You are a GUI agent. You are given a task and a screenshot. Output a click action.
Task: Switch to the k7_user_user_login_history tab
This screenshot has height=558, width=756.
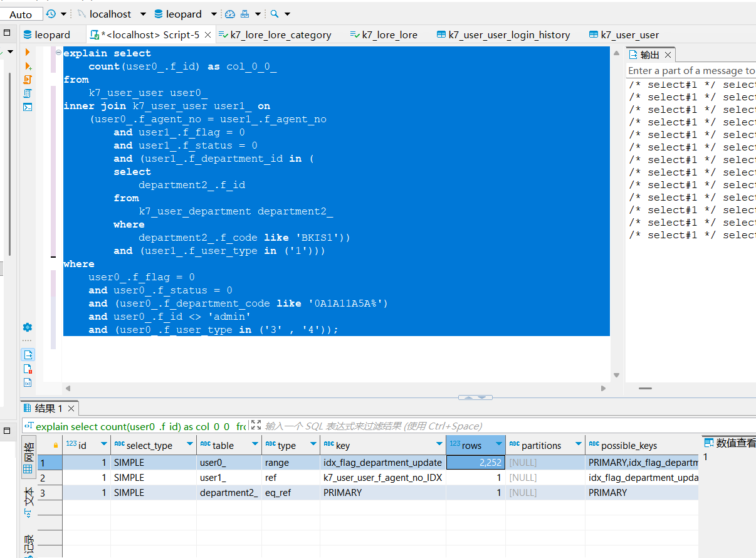click(x=508, y=35)
